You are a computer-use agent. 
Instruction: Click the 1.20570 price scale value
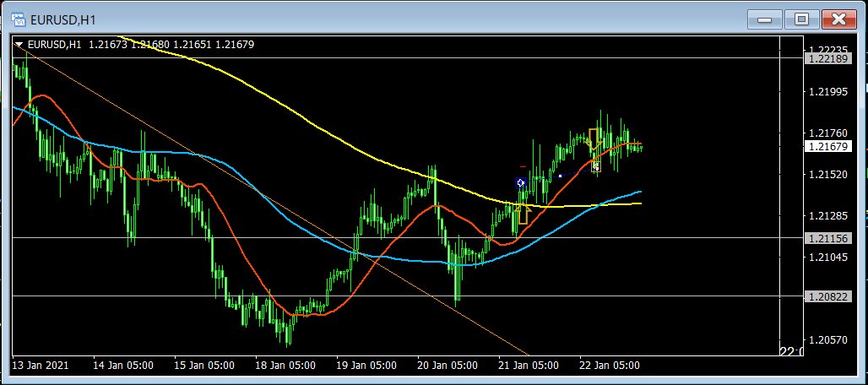[828, 339]
